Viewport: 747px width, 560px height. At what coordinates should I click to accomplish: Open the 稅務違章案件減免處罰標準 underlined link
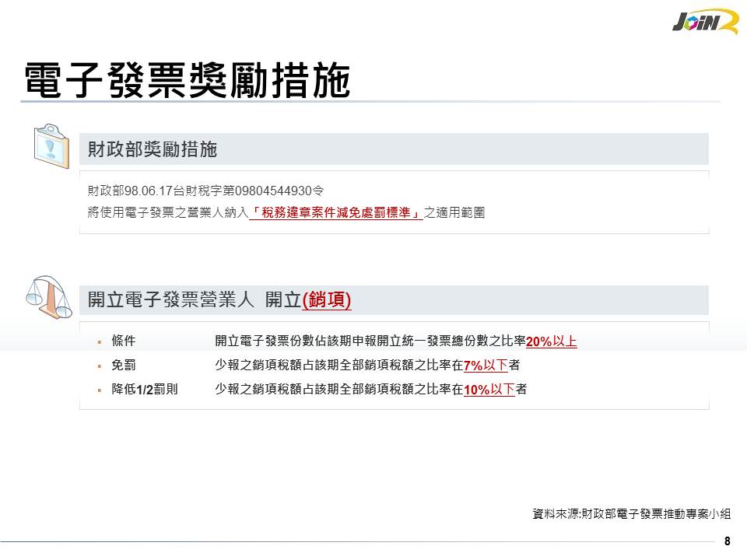(x=336, y=212)
